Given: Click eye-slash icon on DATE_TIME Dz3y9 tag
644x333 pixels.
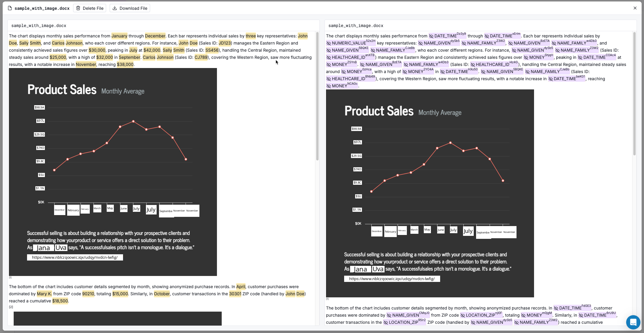Looking at the screenshot, I should pos(431,36).
